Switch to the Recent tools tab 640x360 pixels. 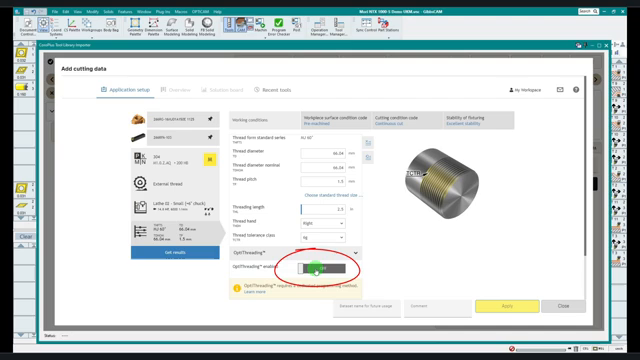click(x=273, y=90)
